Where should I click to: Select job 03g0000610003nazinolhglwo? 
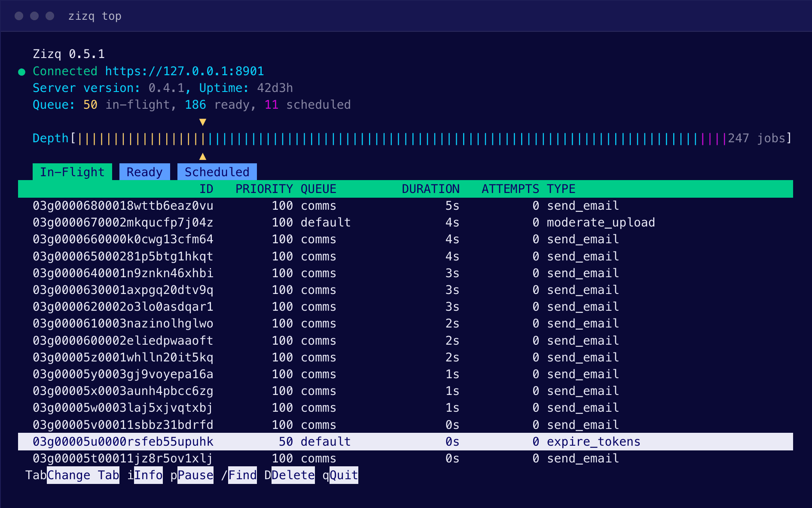(x=406, y=324)
